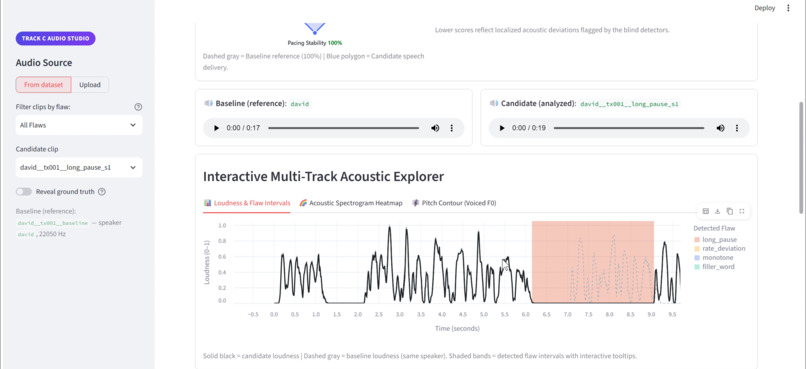Click the Deploy button
Viewport: 806px width, 369px height.
pyautogui.click(x=764, y=8)
